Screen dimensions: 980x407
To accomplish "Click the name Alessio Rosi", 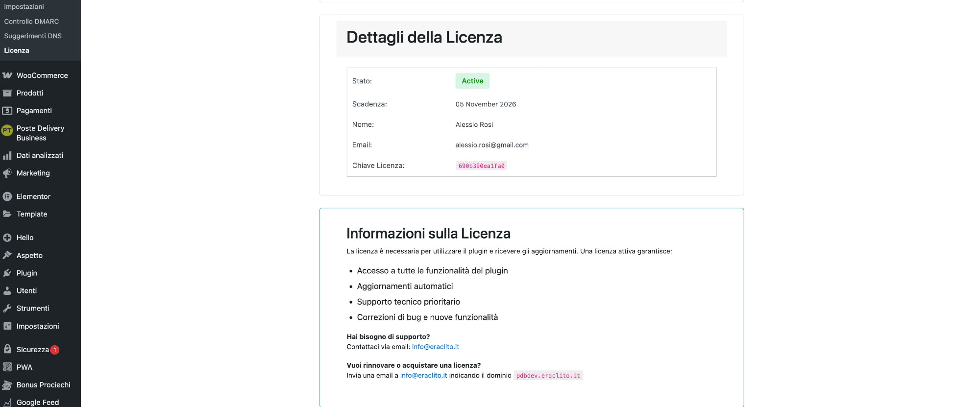I will (x=474, y=125).
